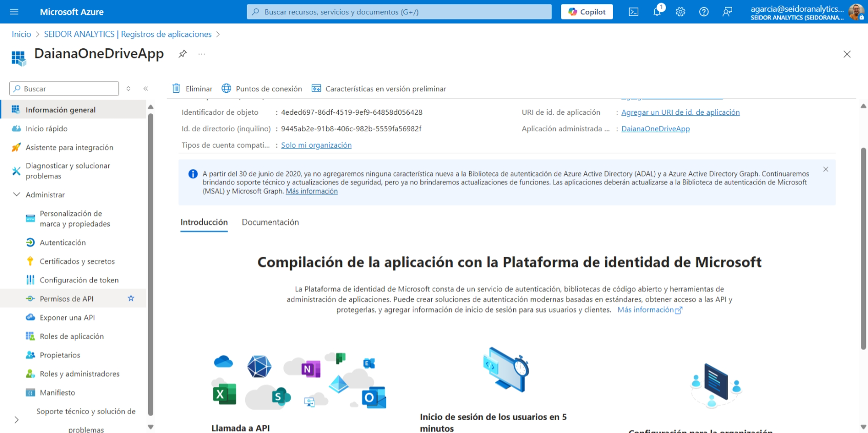
Task: Pin DaianaOneDriveApp with the pin icon
Action: click(183, 54)
